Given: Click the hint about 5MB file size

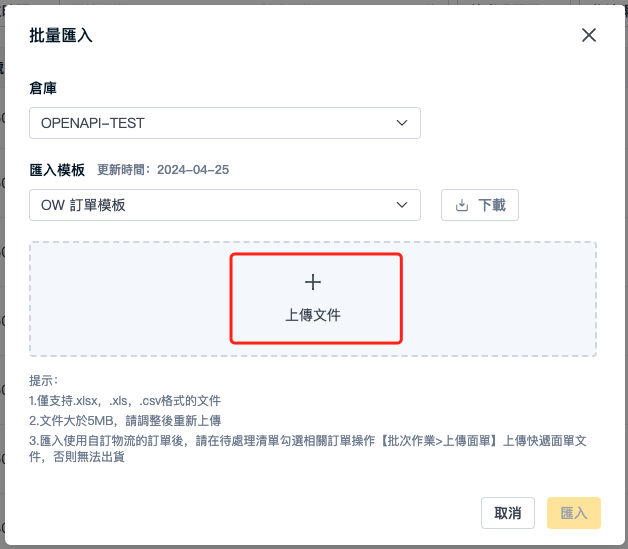Looking at the screenshot, I should [x=125, y=420].
